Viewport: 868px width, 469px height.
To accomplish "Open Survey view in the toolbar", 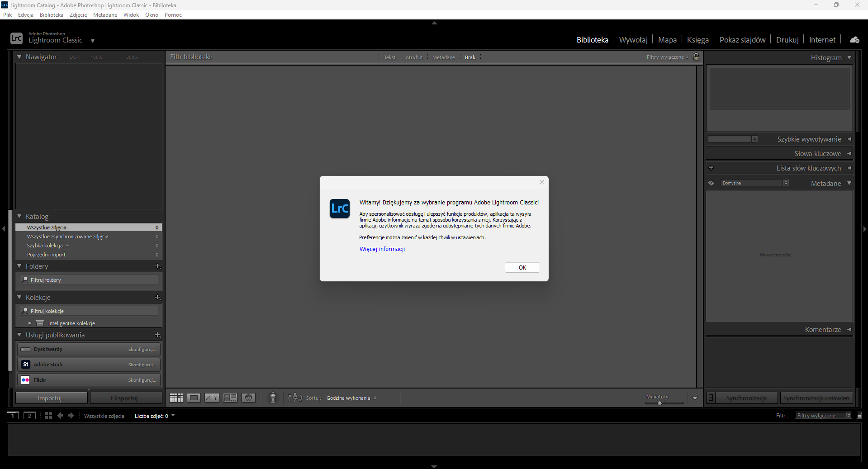I will point(230,398).
